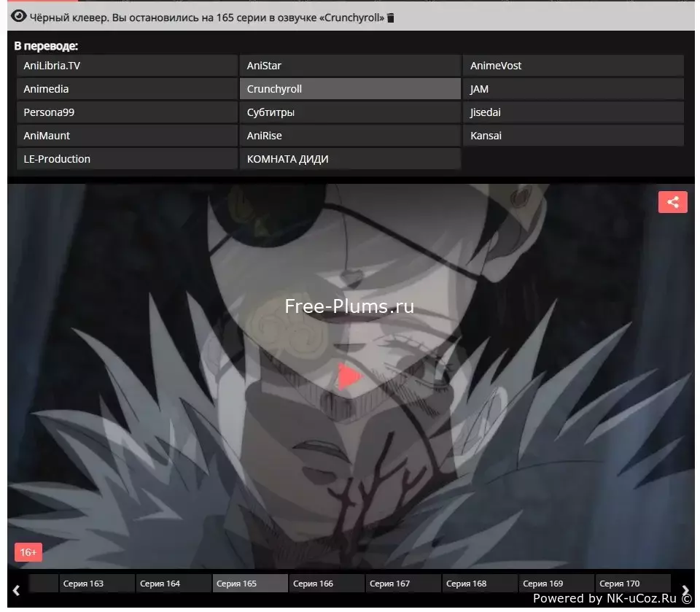Jump to episode Серия 166

(327, 584)
